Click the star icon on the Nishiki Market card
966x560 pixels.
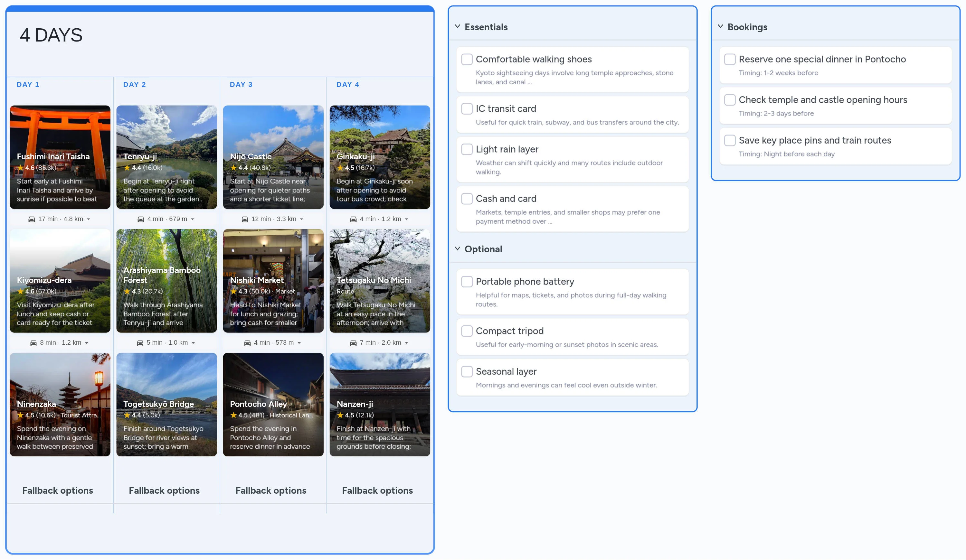coord(234,292)
